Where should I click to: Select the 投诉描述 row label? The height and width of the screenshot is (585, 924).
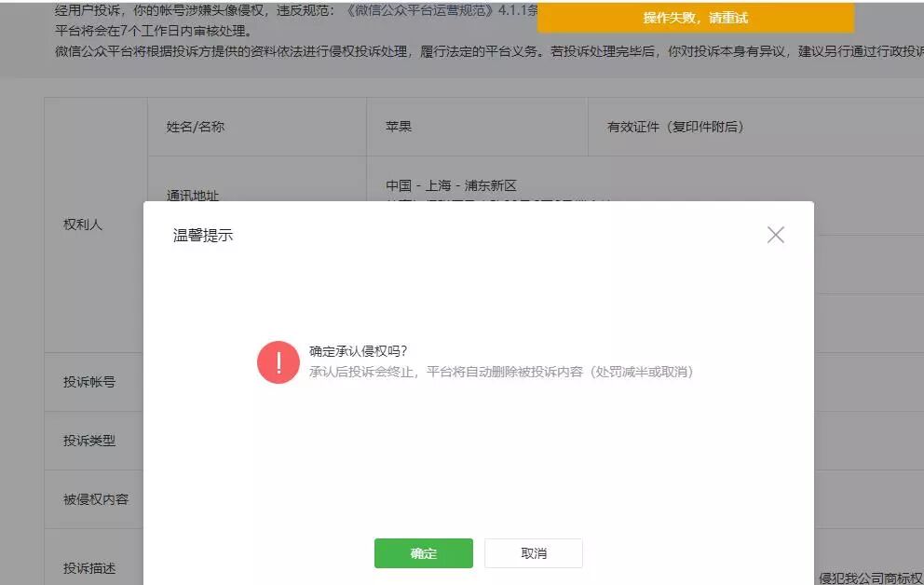coord(89,568)
